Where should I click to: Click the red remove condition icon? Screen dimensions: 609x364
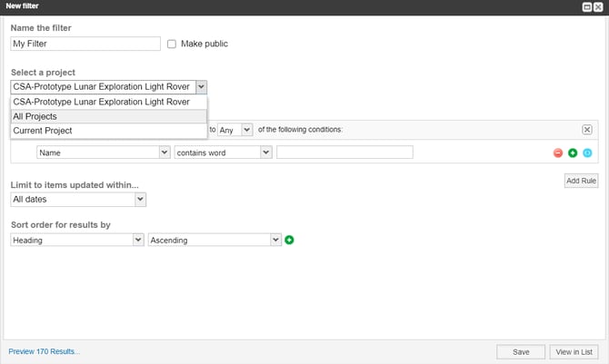click(558, 152)
